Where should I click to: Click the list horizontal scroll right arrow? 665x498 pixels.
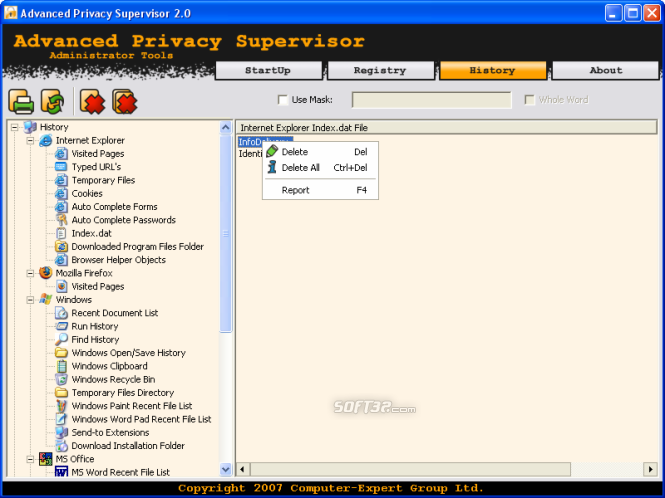point(650,469)
